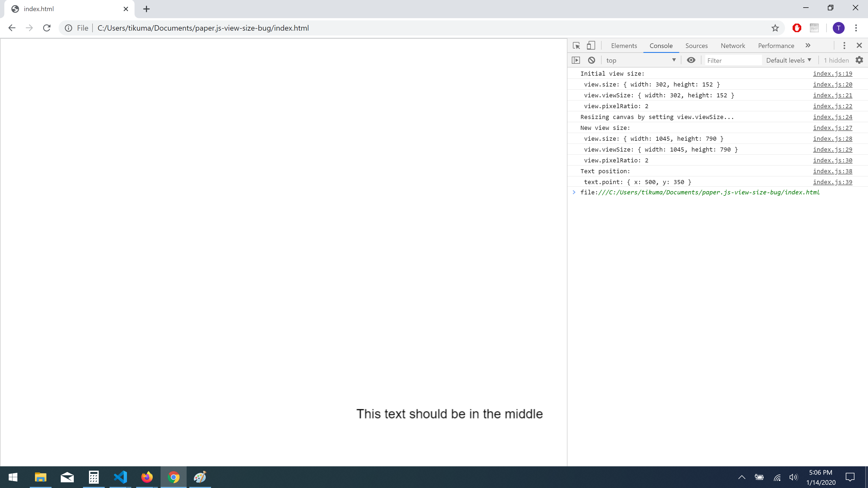
Task: Switch to the Network tab
Action: click(733, 46)
